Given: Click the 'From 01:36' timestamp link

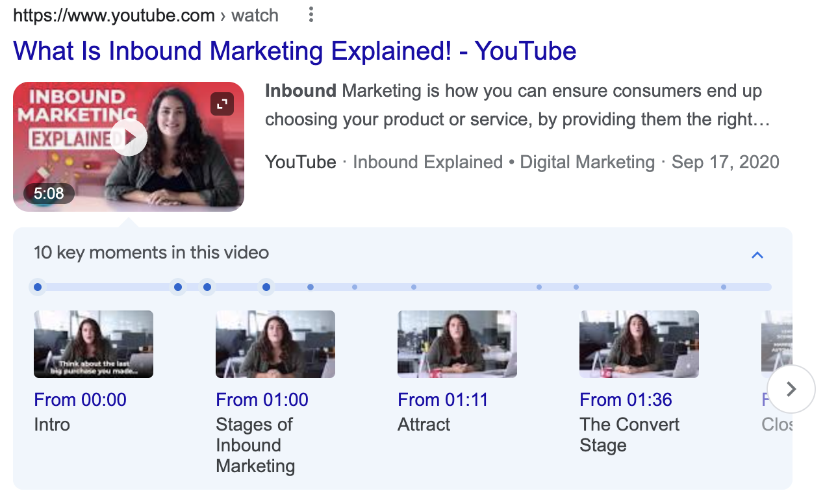Looking at the screenshot, I should [x=626, y=399].
